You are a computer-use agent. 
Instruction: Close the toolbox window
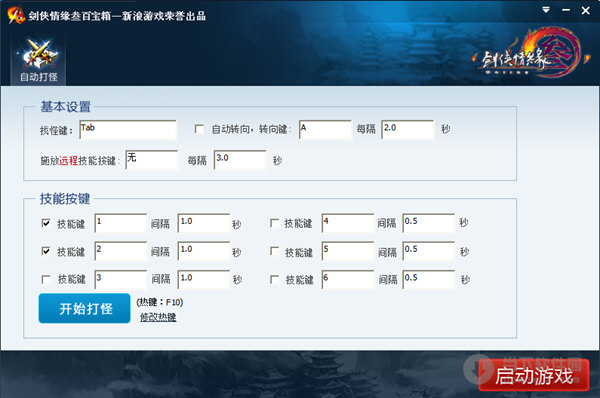tap(585, 10)
